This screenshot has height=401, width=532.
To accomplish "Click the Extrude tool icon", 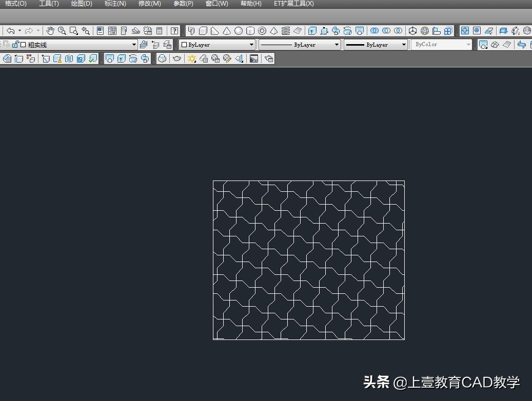I will [x=312, y=31].
